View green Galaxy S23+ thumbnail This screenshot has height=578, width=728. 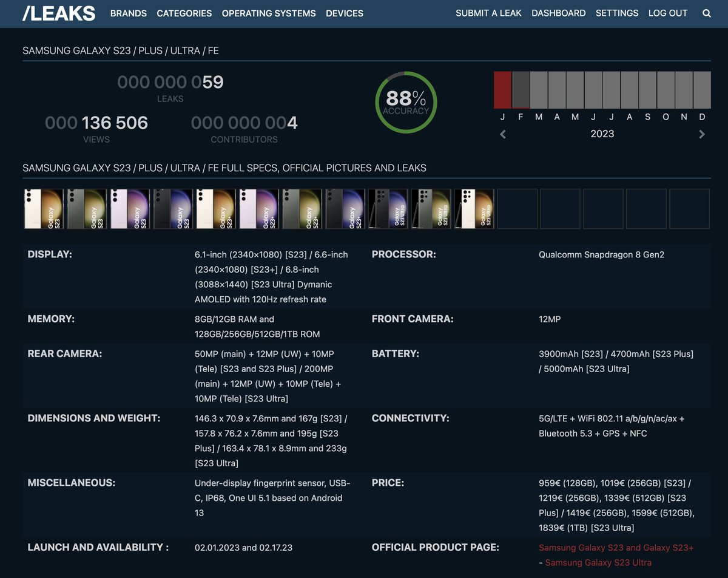tap(302, 209)
